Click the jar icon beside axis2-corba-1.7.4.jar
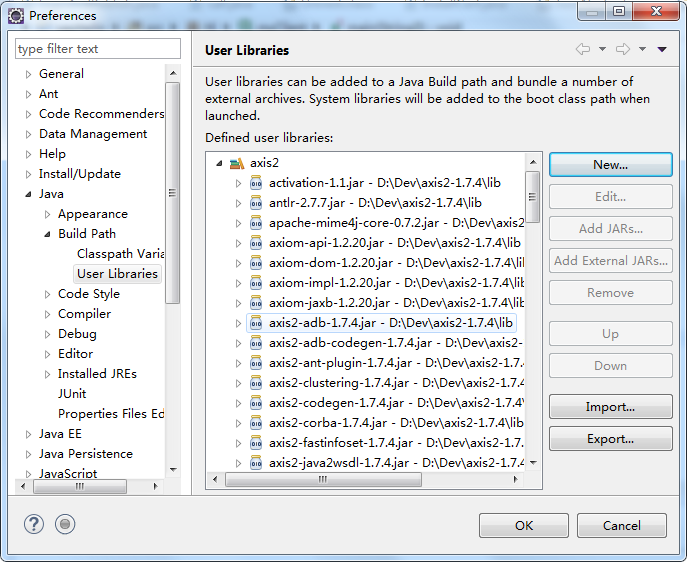The height and width of the screenshot is (562, 687). point(256,423)
